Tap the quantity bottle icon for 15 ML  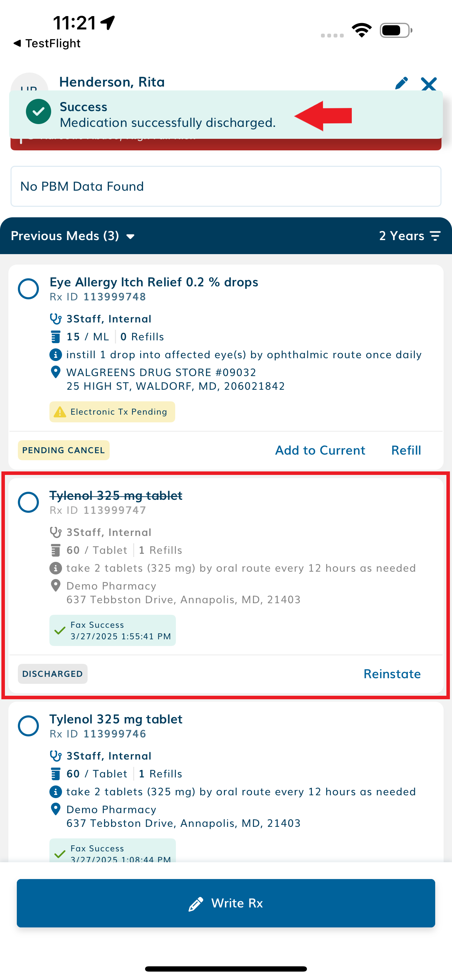(56, 337)
